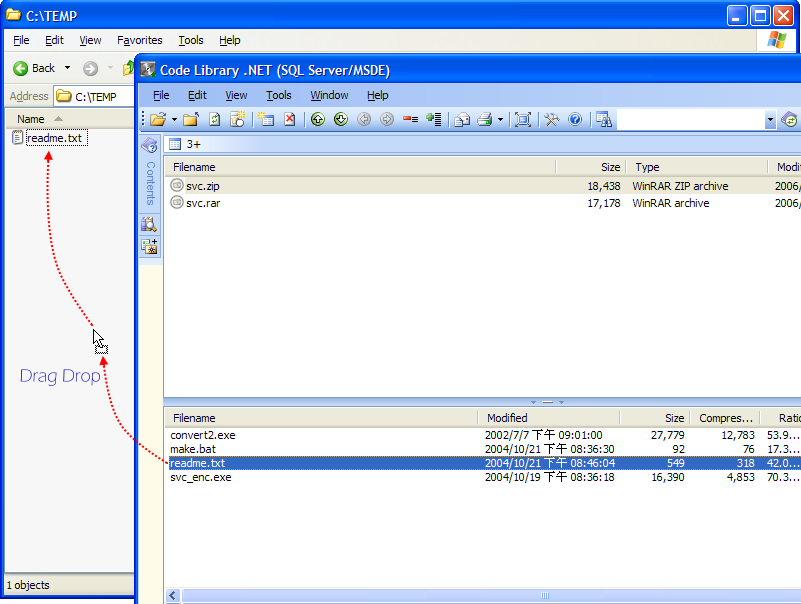
Task: Click the open folder toolbar icon
Action: [x=158, y=120]
